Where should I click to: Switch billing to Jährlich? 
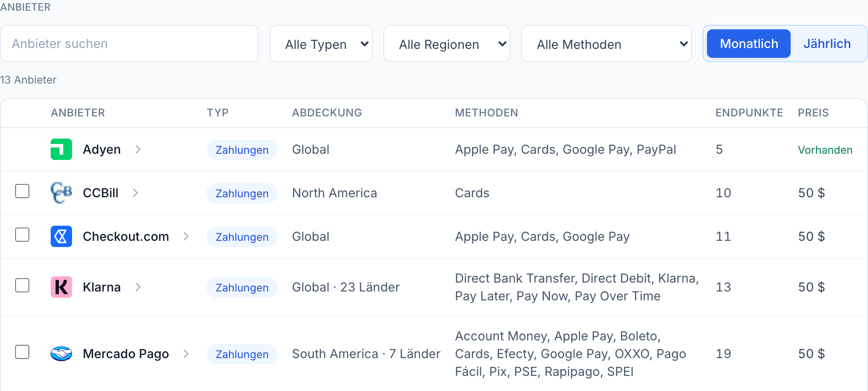[827, 44]
